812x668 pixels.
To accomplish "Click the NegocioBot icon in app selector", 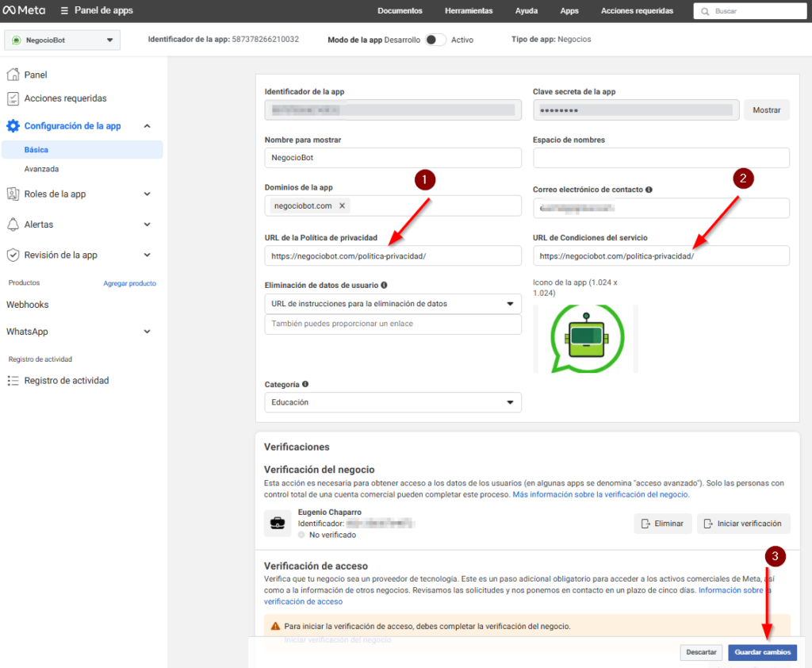I will pyautogui.click(x=17, y=40).
